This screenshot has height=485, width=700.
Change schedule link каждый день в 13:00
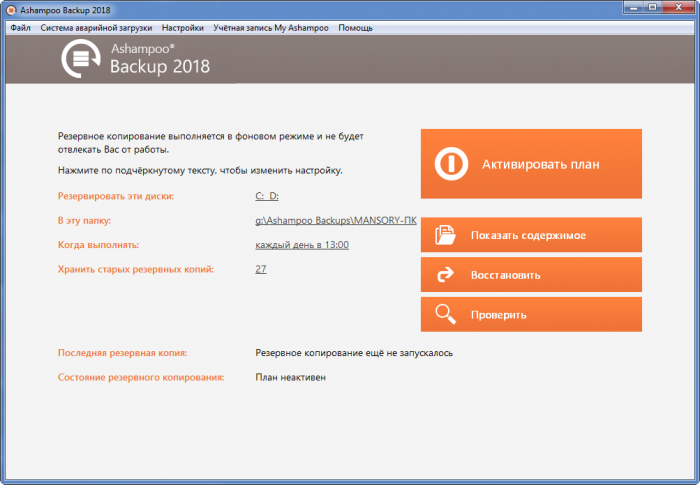302,245
